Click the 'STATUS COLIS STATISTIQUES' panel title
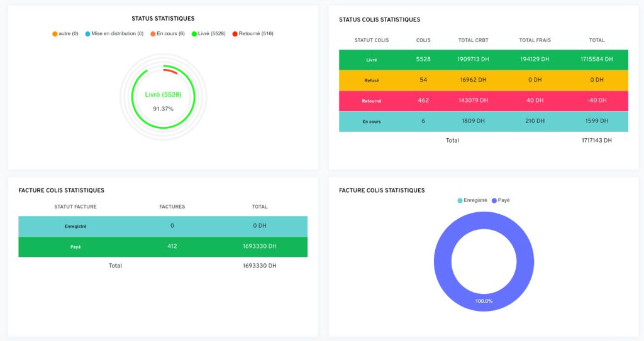The height and width of the screenshot is (341, 644). tap(379, 19)
